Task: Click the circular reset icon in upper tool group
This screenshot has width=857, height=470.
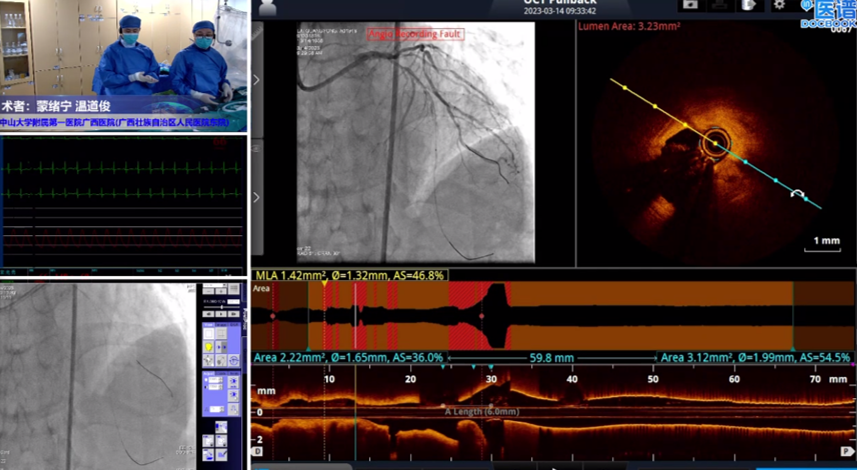Action: [x=233, y=360]
